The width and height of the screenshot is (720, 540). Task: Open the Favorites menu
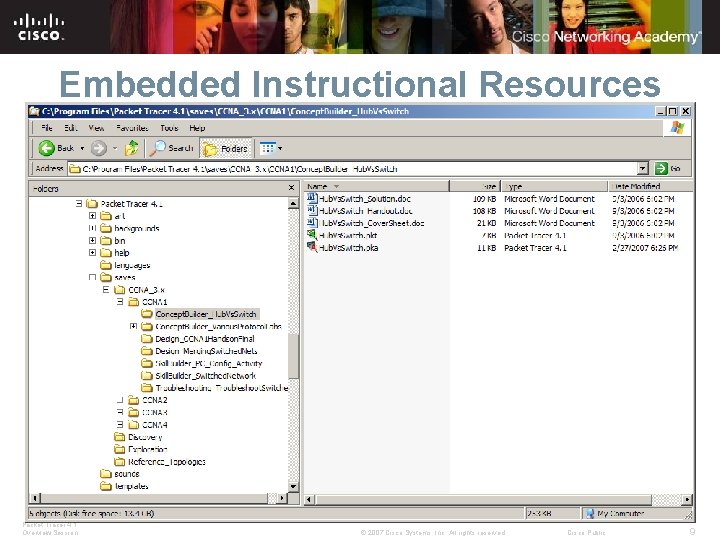[x=132, y=128]
